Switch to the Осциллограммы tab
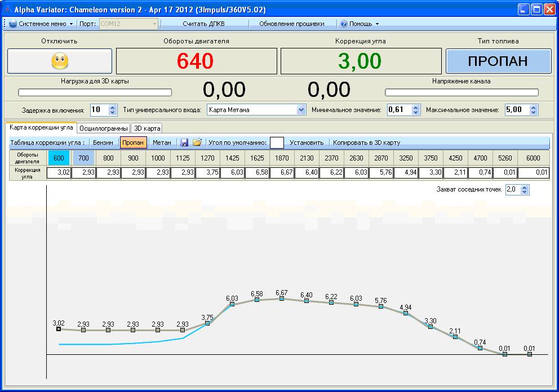 click(x=103, y=128)
